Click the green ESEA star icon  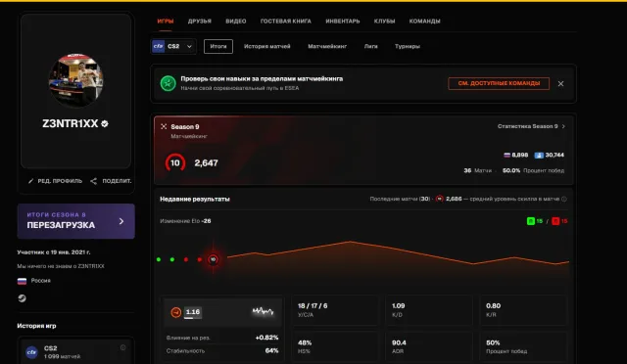tap(168, 83)
